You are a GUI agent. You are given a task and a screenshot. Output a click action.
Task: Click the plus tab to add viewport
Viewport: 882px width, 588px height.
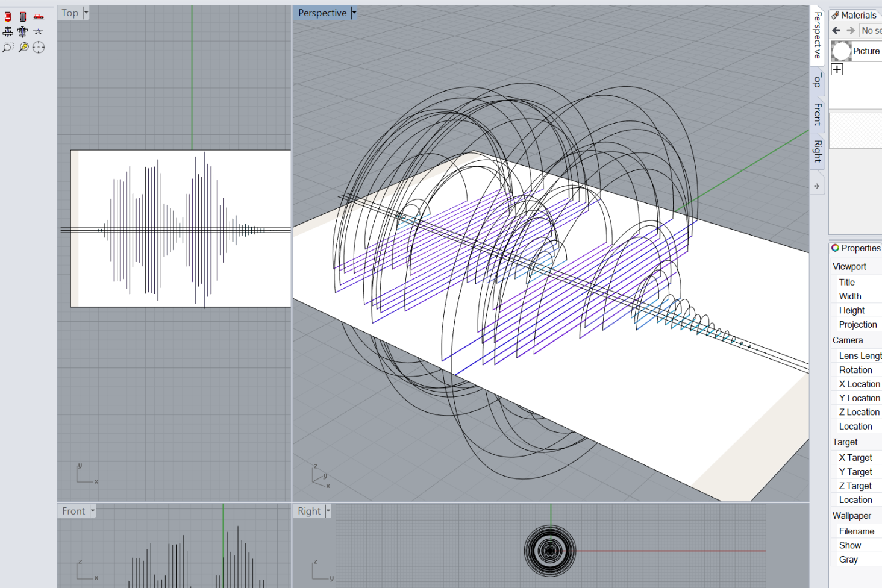(817, 186)
